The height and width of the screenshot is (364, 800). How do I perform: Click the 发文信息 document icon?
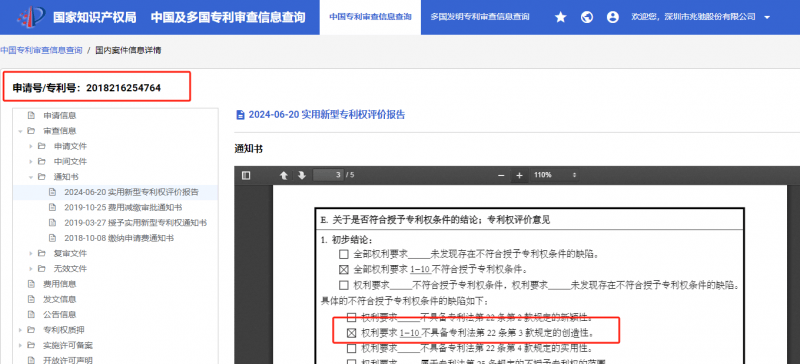pyautogui.click(x=31, y=299)
